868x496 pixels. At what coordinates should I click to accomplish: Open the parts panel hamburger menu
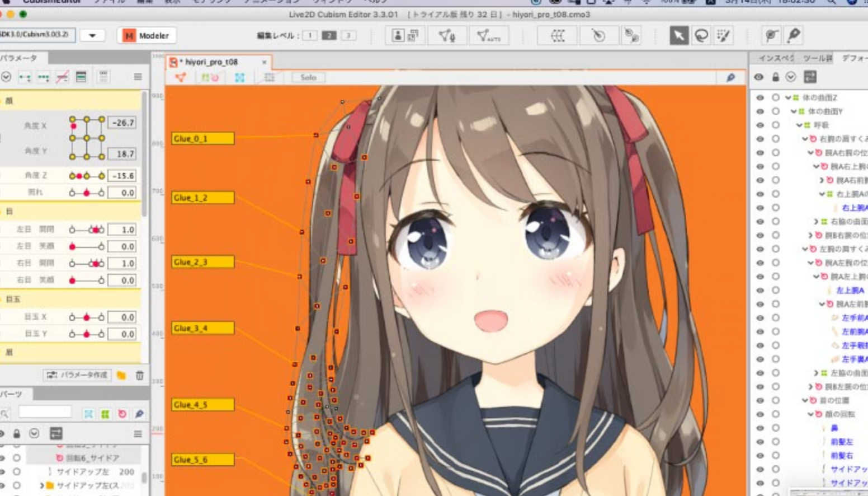pos(138,434)
